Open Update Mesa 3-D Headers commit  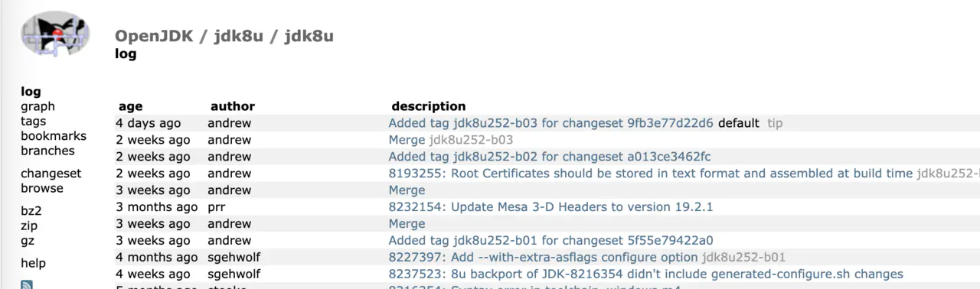(550, 207)
